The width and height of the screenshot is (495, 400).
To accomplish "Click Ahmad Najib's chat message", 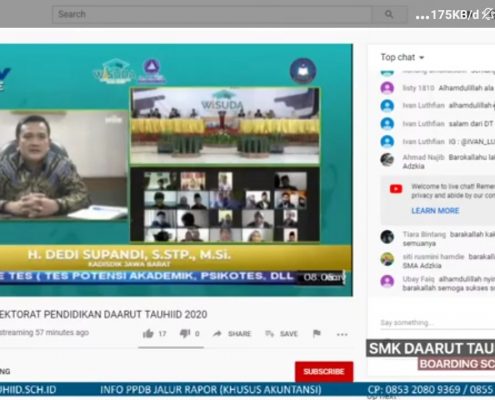I will tap(449, 161).
